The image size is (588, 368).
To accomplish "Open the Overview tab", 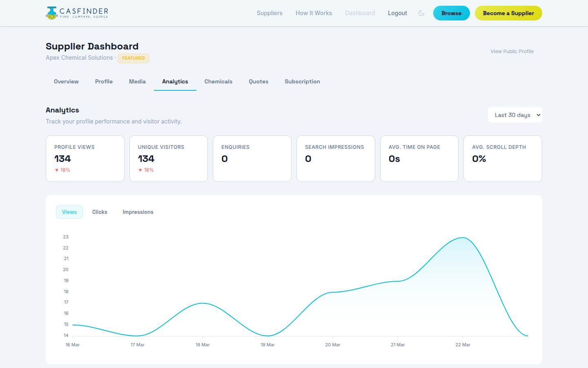I will point(66,81).
